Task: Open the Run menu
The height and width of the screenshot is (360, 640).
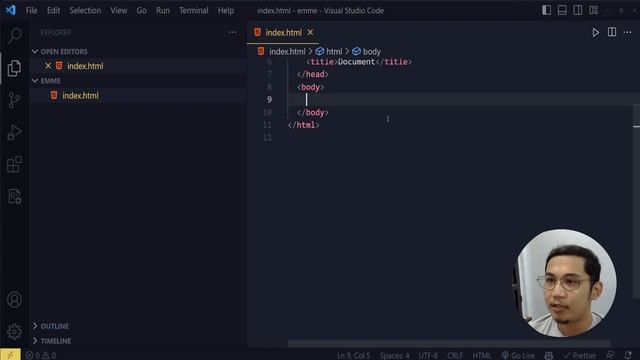Action: pos(162,11)
